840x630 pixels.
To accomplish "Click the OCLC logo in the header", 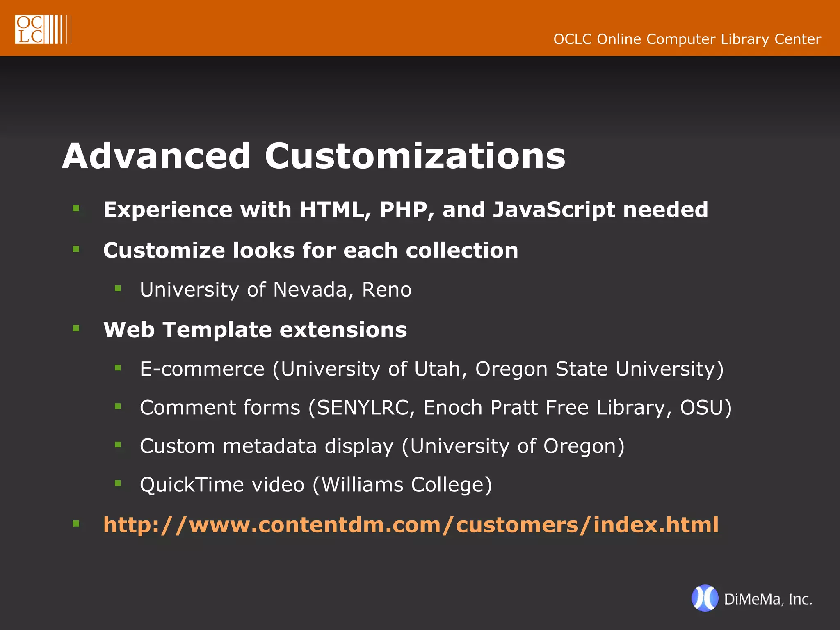I will 43,29.
